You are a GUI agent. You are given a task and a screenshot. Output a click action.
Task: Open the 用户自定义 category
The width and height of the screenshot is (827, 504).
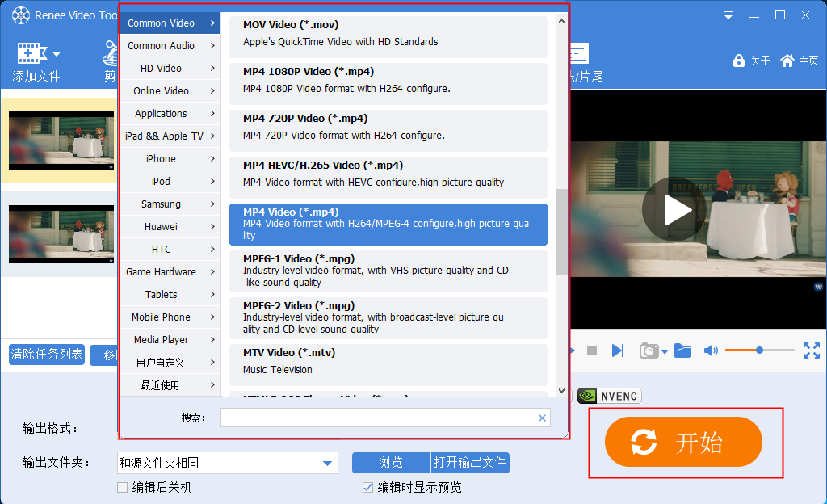pos(170,363)
